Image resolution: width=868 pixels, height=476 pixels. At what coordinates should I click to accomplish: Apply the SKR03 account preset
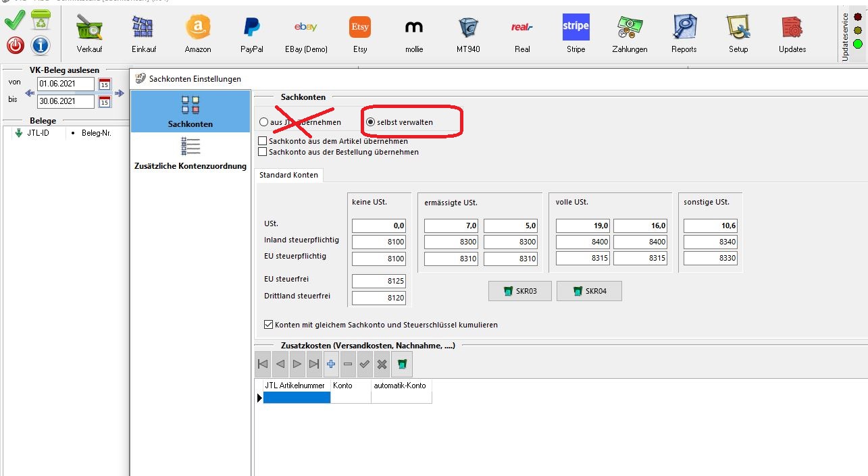(519, 291)
